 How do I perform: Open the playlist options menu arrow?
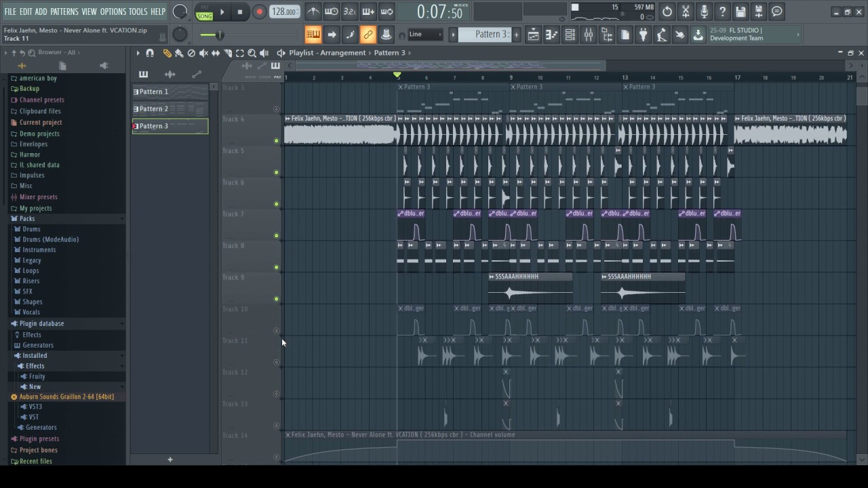pos(138,53)
